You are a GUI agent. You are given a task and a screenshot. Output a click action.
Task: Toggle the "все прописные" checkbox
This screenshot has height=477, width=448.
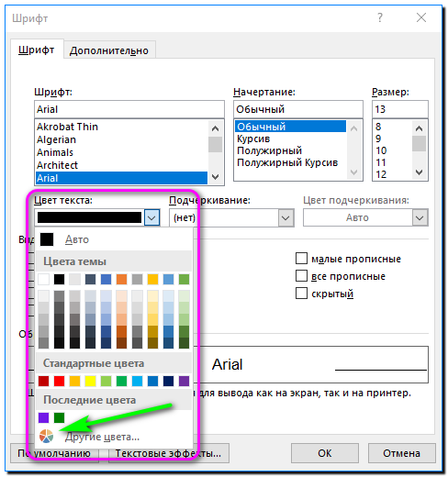click(x=301, y=275)
